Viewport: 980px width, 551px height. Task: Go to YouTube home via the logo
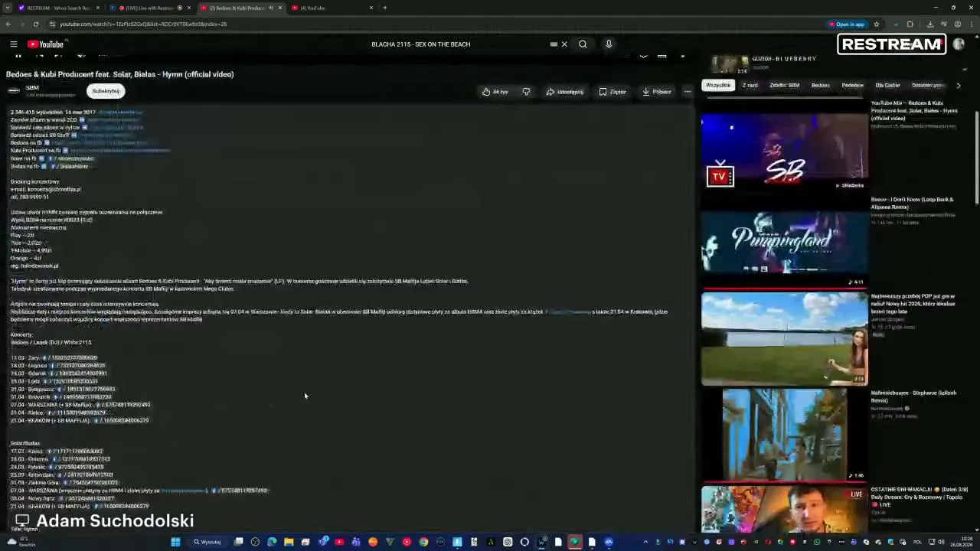pos(46,44)
